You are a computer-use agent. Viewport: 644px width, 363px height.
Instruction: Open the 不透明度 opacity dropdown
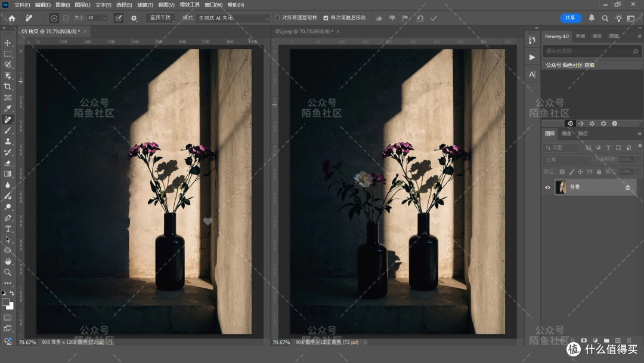coord(638,159)
